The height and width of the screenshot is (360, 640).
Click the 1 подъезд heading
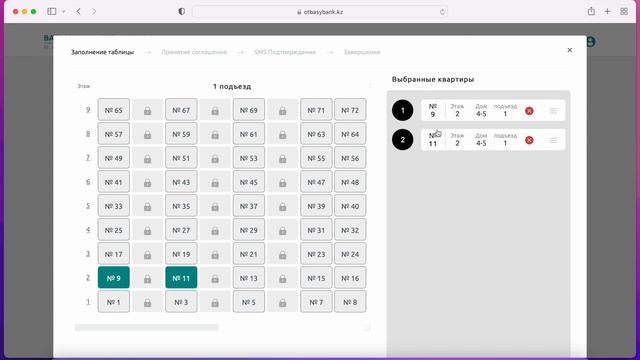pos(232,87)
